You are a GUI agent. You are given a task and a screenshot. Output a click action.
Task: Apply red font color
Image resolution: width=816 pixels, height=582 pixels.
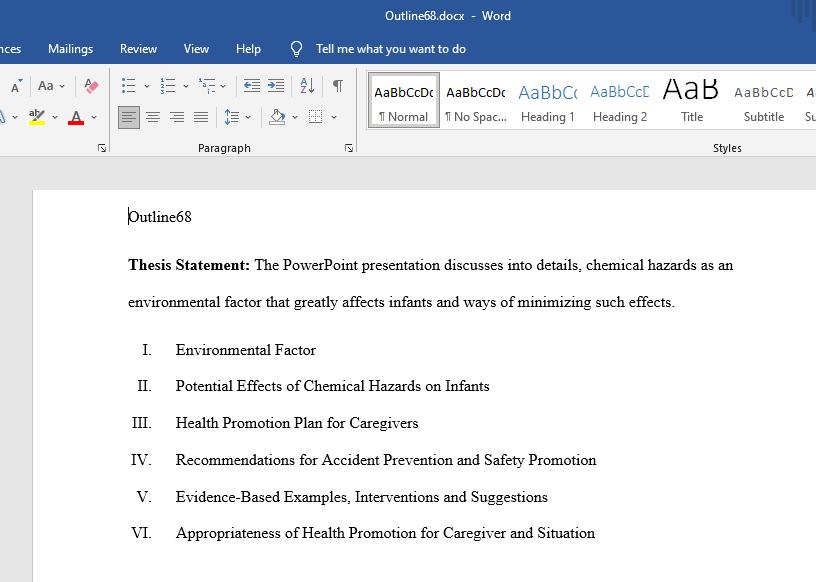[76, 117]
